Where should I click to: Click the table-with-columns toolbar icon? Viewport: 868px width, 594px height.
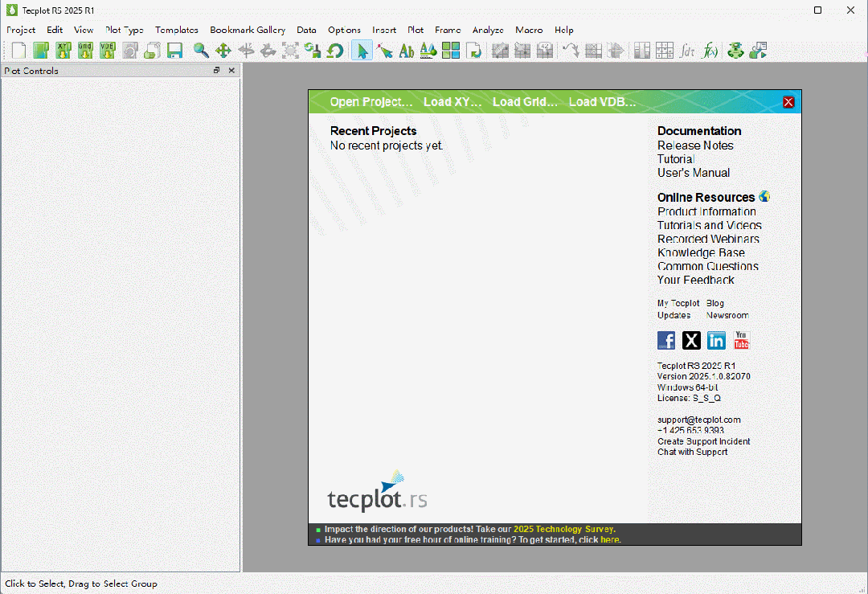(x=642, y=51)
